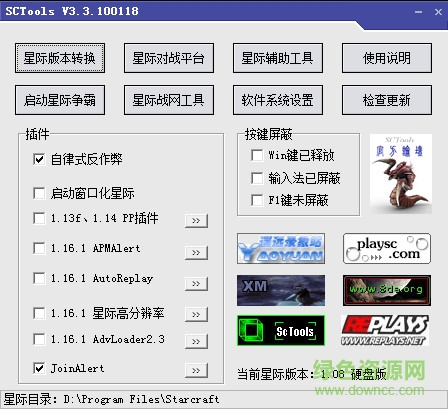Click the green ScTools banner
448x409 pixels.
281,331
